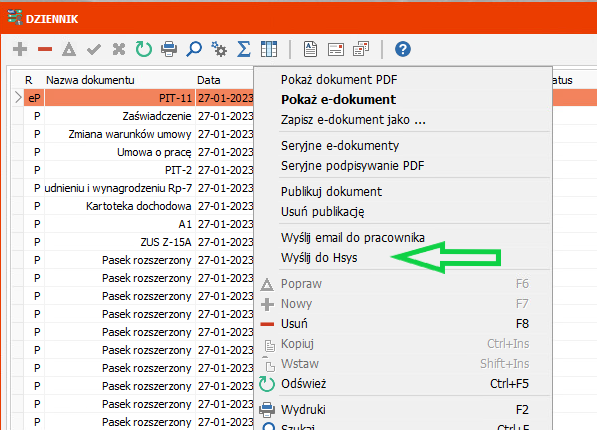
Task: Click the document page icon in toolbar
Action: point(310,49)
